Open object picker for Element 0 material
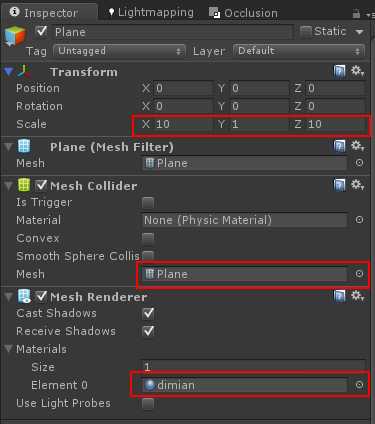The width and height of the screenshot is (375, 424). point(359,385)
